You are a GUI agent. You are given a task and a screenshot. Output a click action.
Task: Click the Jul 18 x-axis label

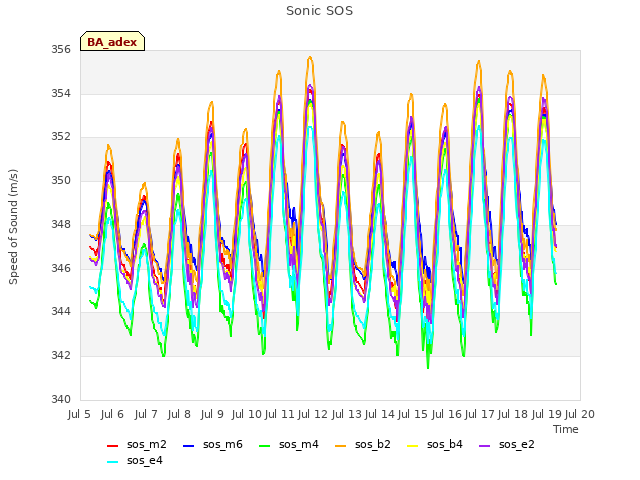513,414
